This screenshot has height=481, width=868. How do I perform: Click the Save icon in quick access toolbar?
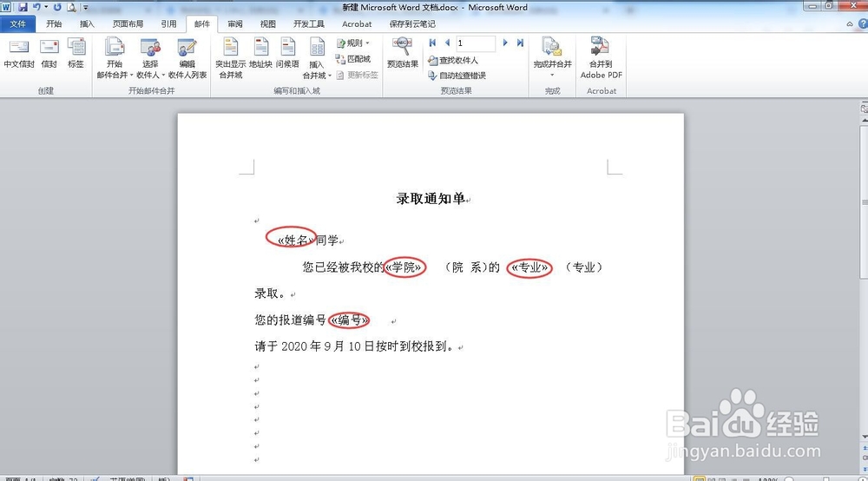[23, 7]
